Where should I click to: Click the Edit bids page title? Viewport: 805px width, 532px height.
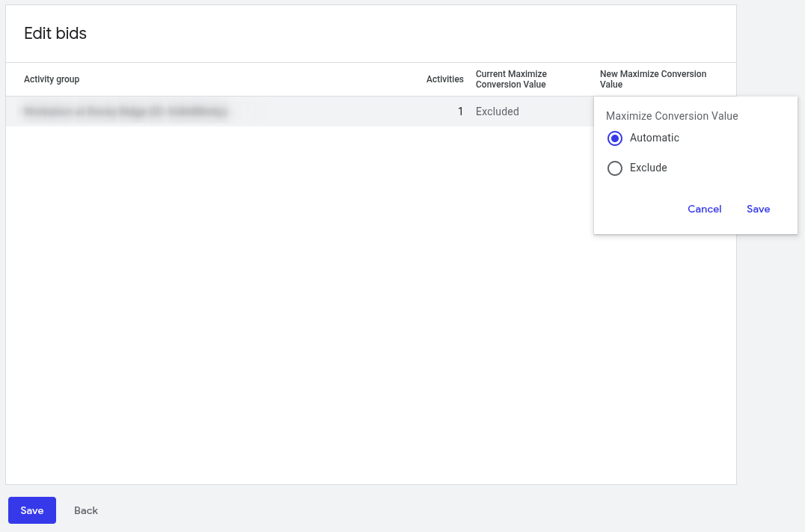55,34
